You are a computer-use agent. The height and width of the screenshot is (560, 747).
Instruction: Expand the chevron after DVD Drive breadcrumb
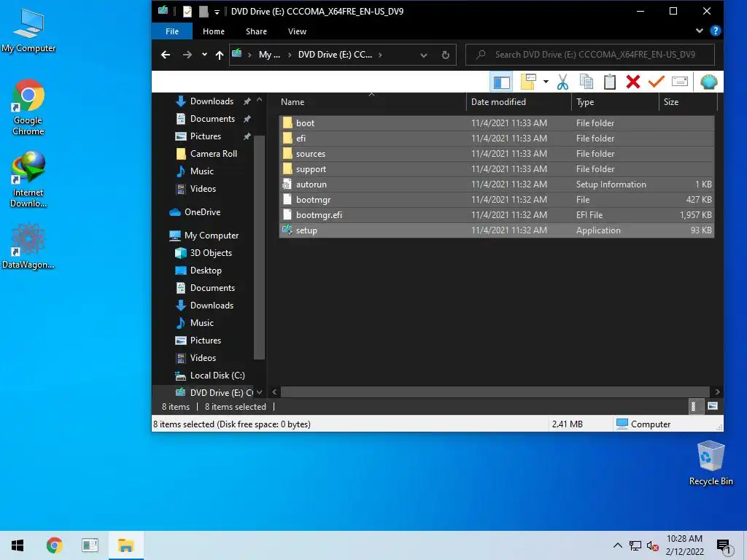(380, 55)
